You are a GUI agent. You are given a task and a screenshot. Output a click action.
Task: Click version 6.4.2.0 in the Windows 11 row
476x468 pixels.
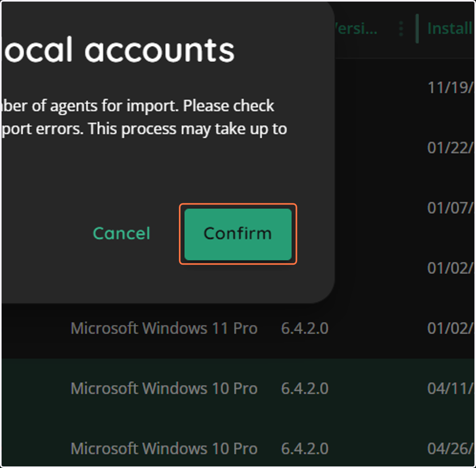click(x=305, y=328)
